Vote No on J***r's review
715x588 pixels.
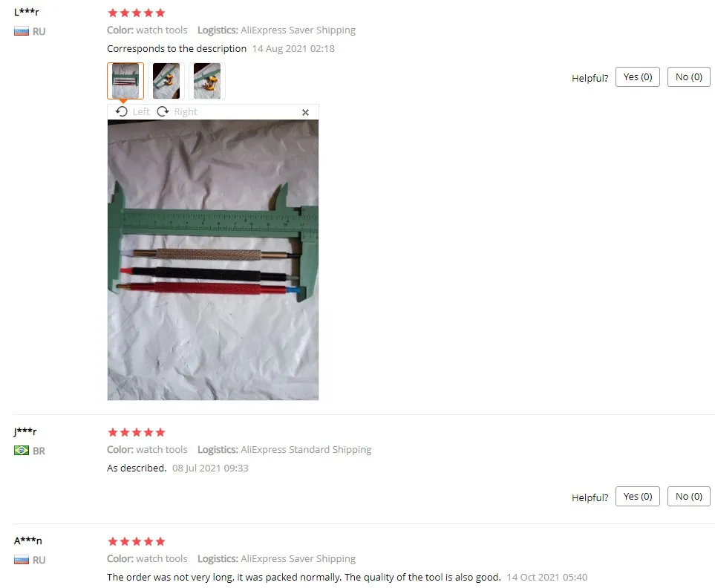click(688, 497)
